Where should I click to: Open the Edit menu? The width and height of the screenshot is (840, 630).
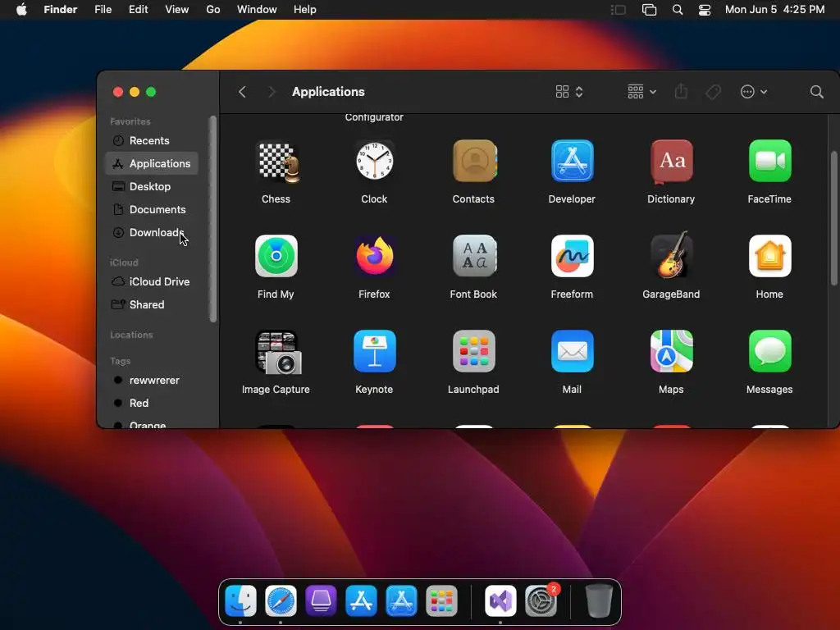pos(138,10)
